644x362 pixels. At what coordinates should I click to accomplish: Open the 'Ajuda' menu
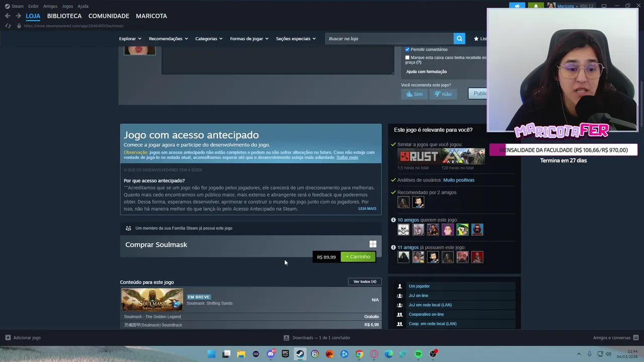(83, 6)
